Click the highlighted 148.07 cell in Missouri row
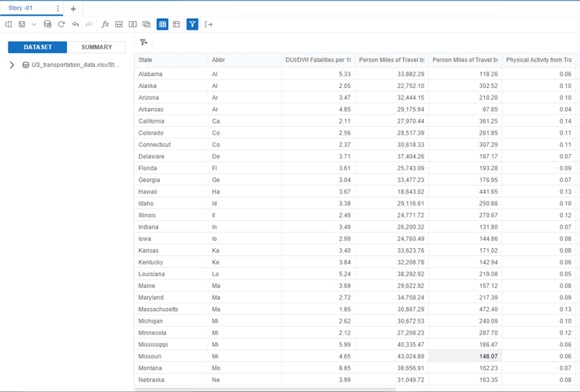 tap(465, 356)
